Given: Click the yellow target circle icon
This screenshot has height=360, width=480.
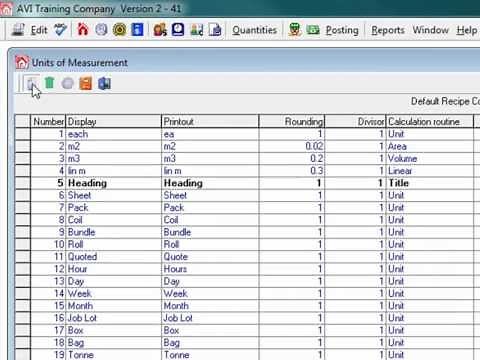Looking at the screenshot, I should pos(119,30).
